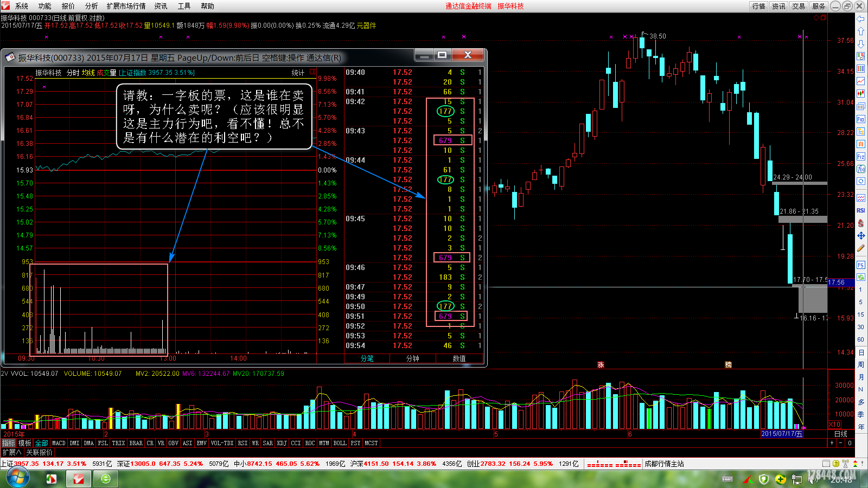Open the watchlist icon with checkmark
Screen dimensions: 868x488
(861, 56)
